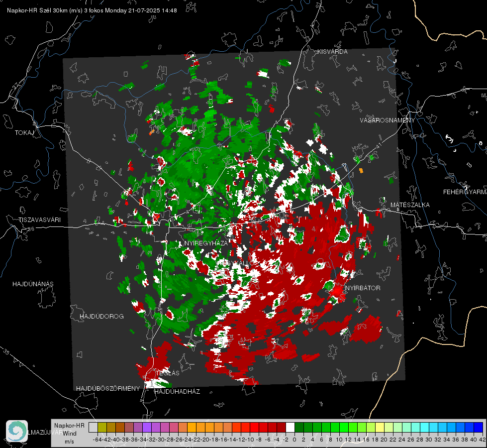Click the legend value -64 label
The height and width of the screenshot is (448, 487).
tap(97, 440)
